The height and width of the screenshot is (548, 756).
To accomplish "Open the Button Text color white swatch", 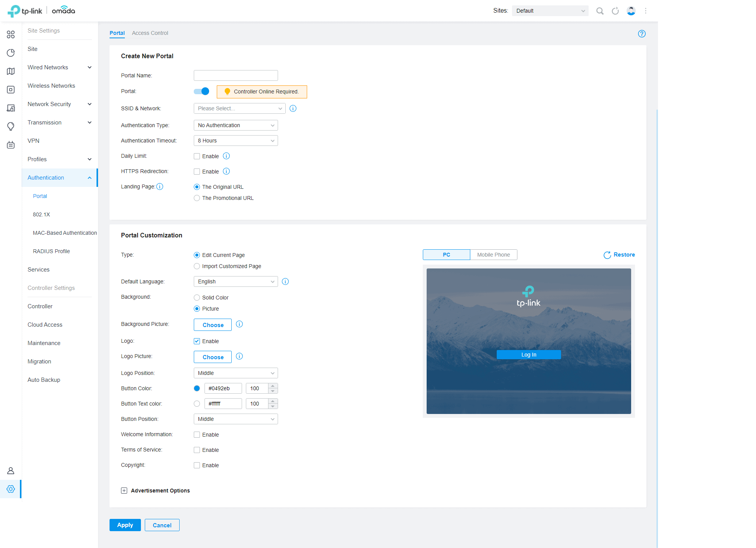I will tap(197, 404).
